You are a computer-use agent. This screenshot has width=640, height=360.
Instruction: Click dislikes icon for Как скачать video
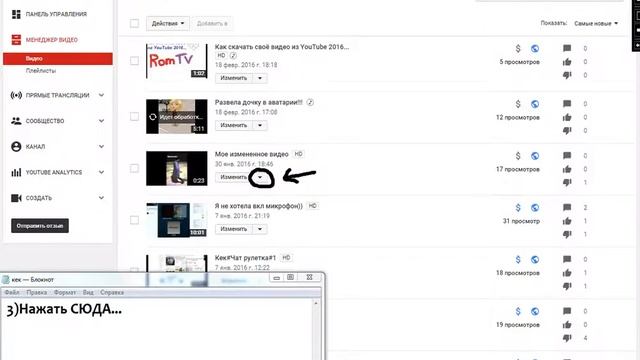tap(567, 75)
